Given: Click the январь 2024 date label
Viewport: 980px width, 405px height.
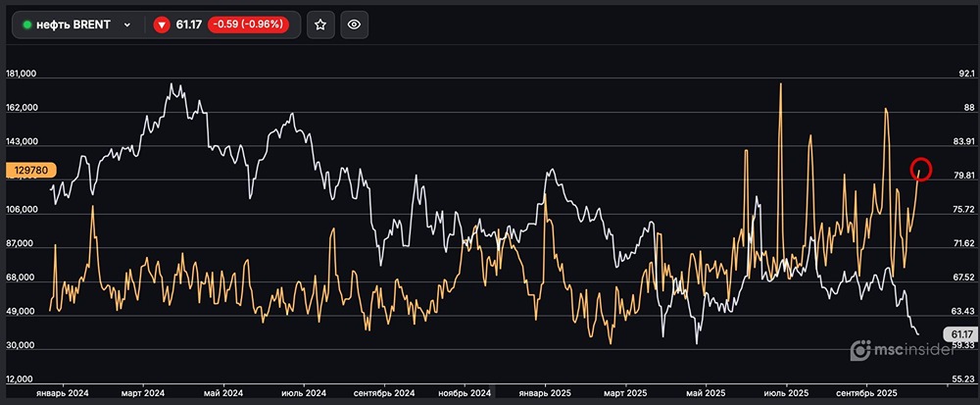Looking at the screenshot, I should click(x=63, y=394).
